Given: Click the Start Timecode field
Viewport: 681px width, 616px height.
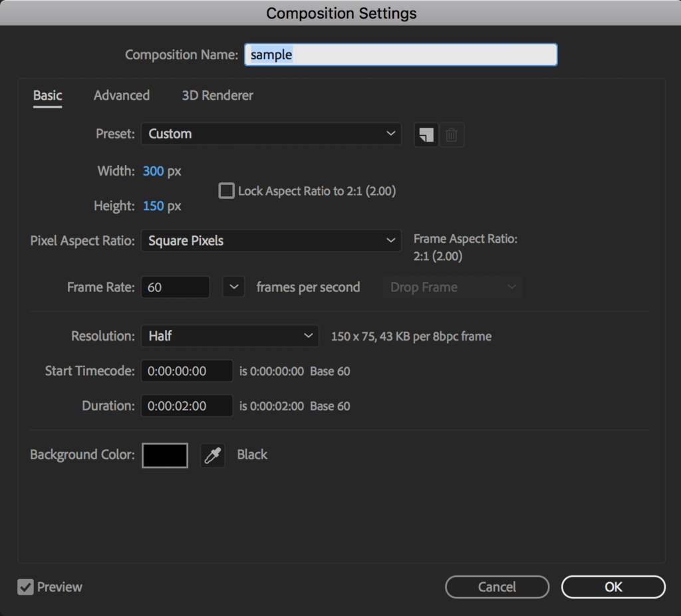Looking at the screenshot, I should click(187, 371).
